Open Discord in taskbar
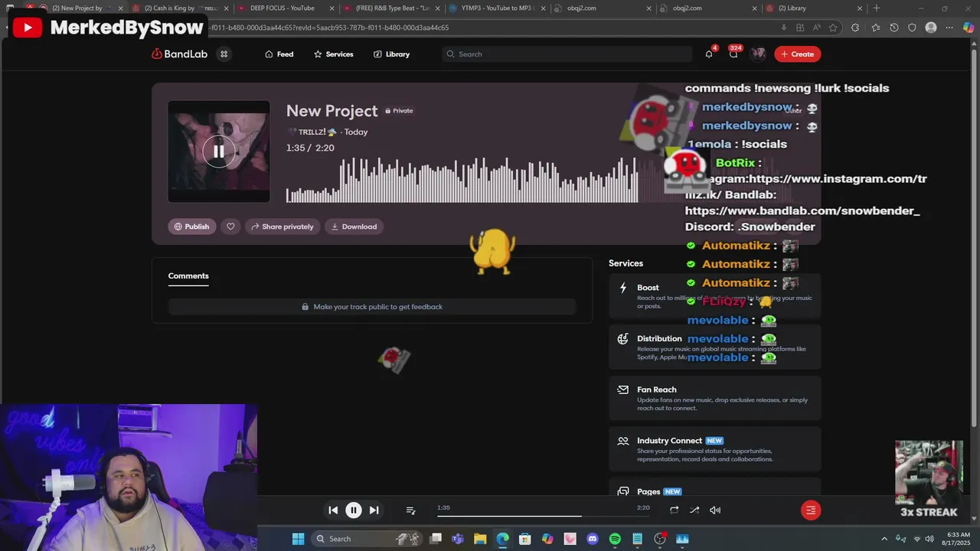The image size is (980, 551). 592,539
